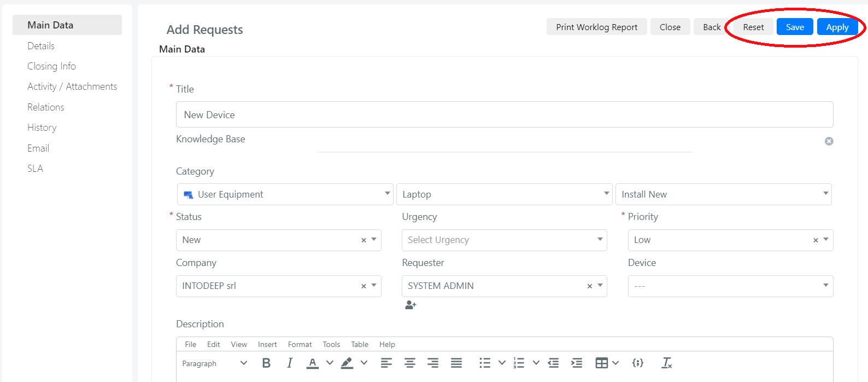Center align text in description editor

[x=410, y=363]
